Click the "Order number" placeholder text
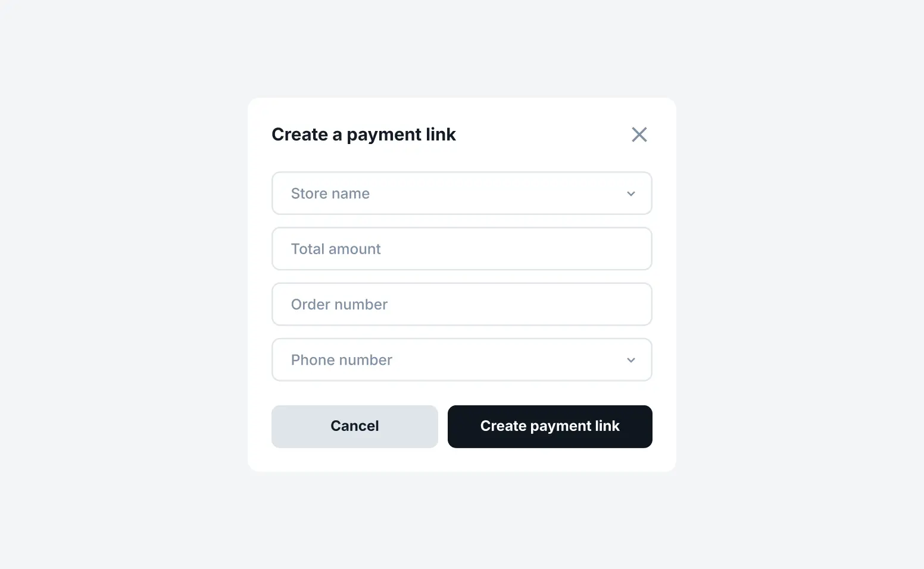This screenshot has height=569, width=924. (x=339, y=304)
